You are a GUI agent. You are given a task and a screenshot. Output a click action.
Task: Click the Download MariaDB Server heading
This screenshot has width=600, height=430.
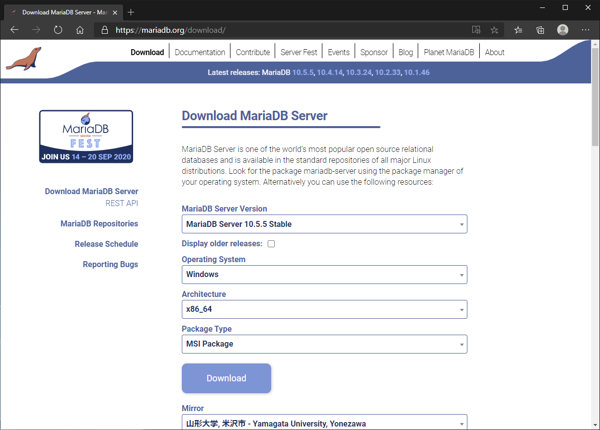click(254, 116)
